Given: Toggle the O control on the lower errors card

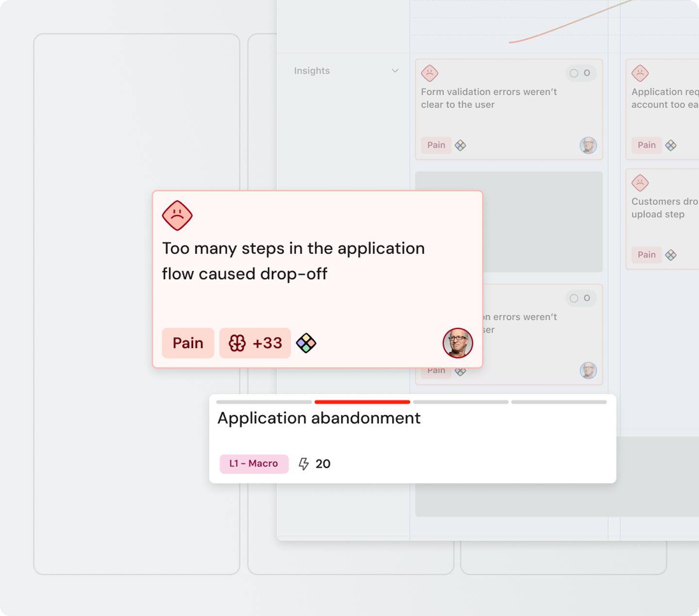Looking at the screenshot, I should [x=580, y=298].
